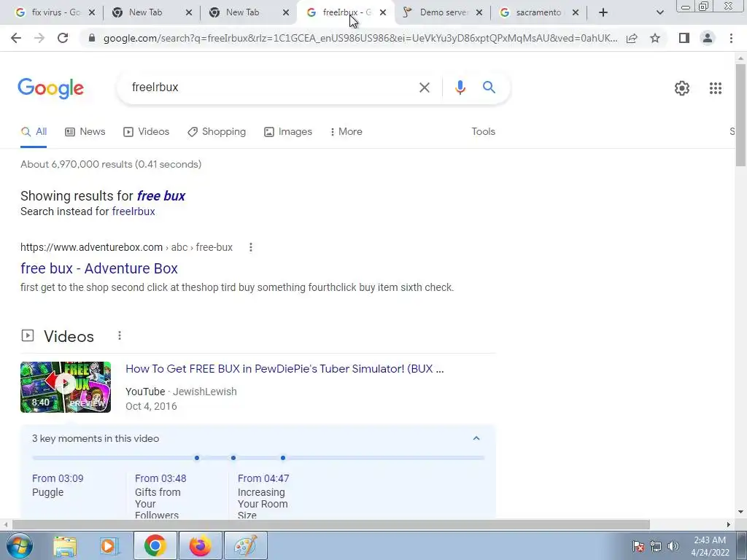Viewport: 747px width, 560px height.
Task: Jump to key moment 'From 04:47'
Action: coord(263,478)
